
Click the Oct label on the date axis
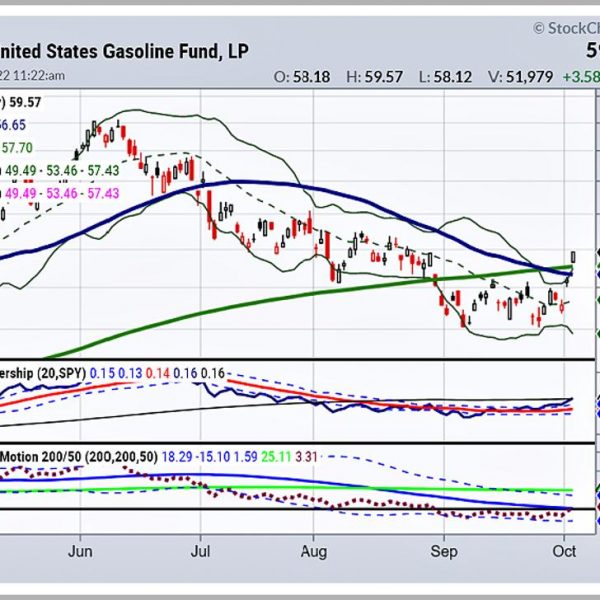point(564,552)
